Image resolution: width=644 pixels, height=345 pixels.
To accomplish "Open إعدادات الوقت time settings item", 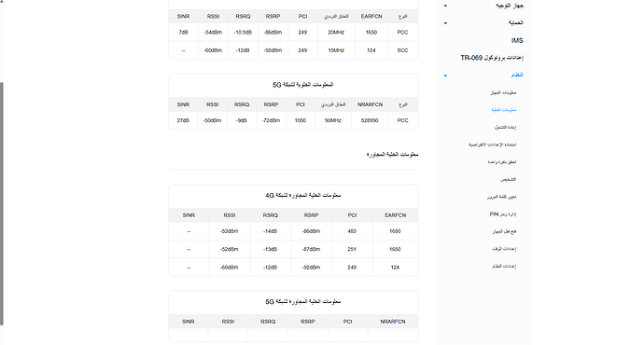I will [x=504, y=249].
